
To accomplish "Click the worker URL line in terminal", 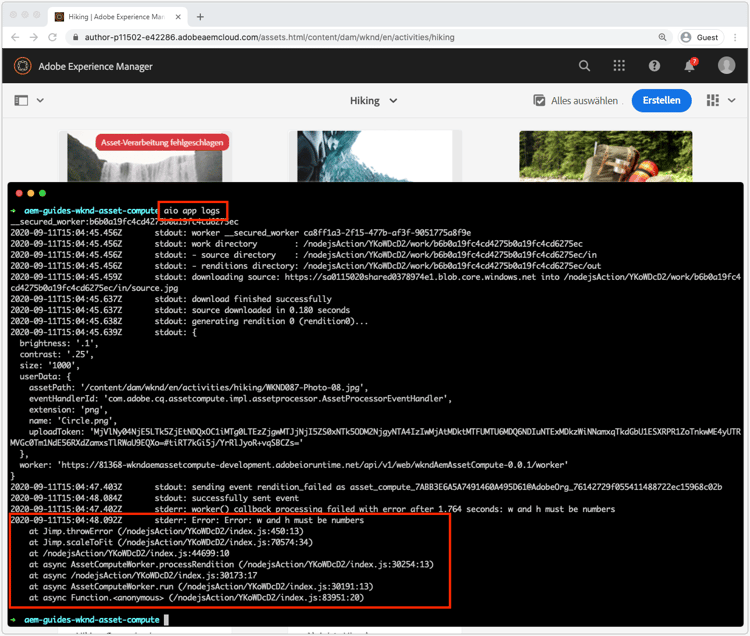I will (x=294, y=465).
